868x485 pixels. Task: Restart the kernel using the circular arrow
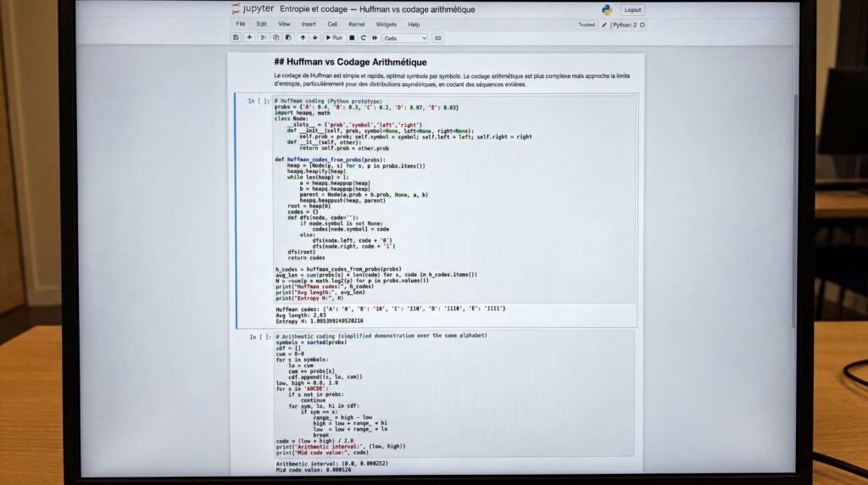point(363,37)
